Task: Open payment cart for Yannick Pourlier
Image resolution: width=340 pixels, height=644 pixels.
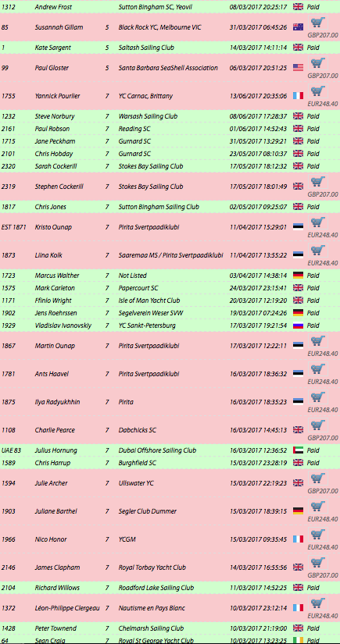Action: tap(318, 92)
